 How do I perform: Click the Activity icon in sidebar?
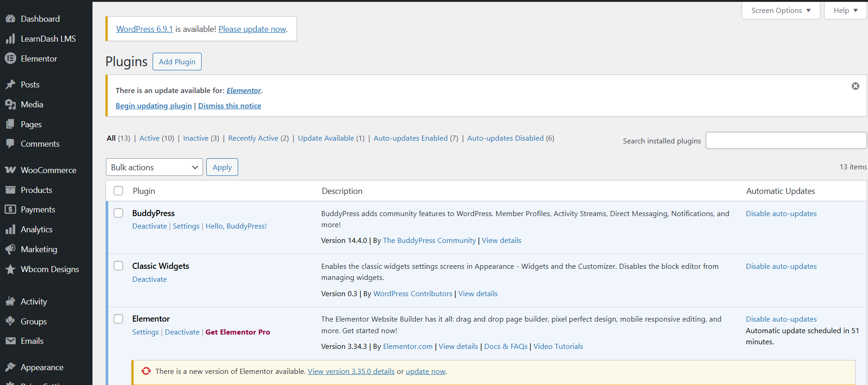(10, 302)
